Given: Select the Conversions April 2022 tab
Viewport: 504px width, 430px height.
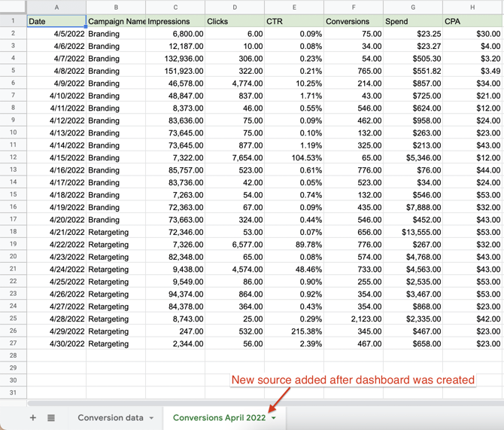Looking at the screenshot, I should 219,417.
